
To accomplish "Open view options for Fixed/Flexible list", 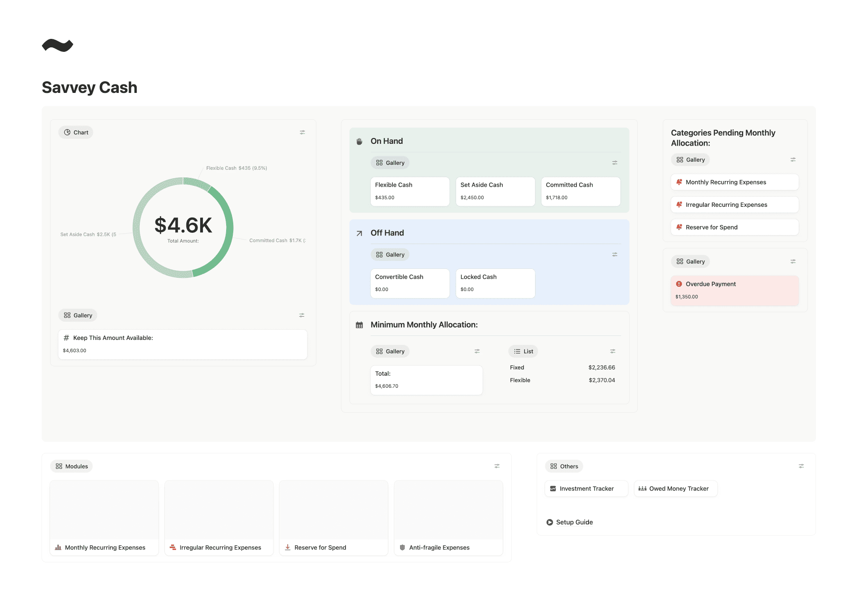I will (613, 351).
